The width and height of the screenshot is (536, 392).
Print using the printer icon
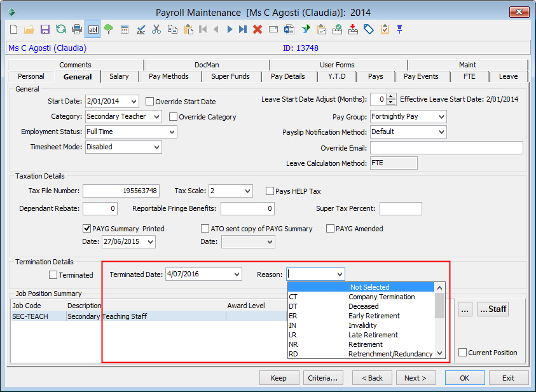pyautogui.click(x=77, y=29)
